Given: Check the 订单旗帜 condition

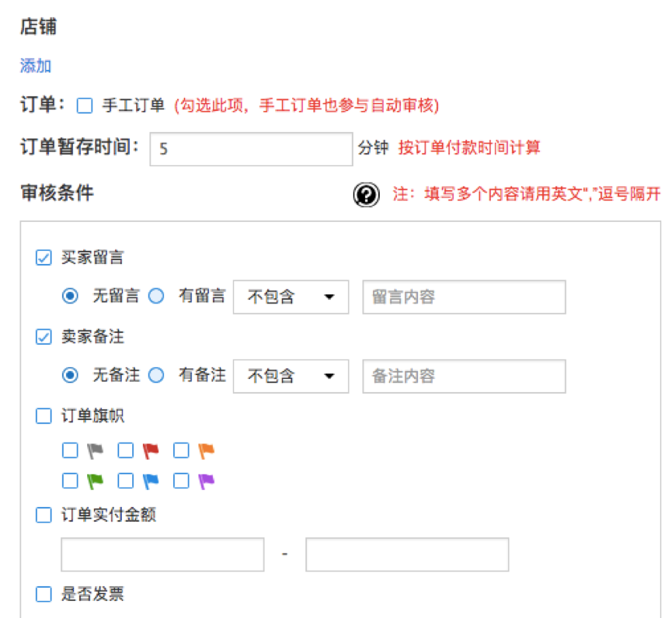Looking at the screenshot, I should [x=44, y=416].
